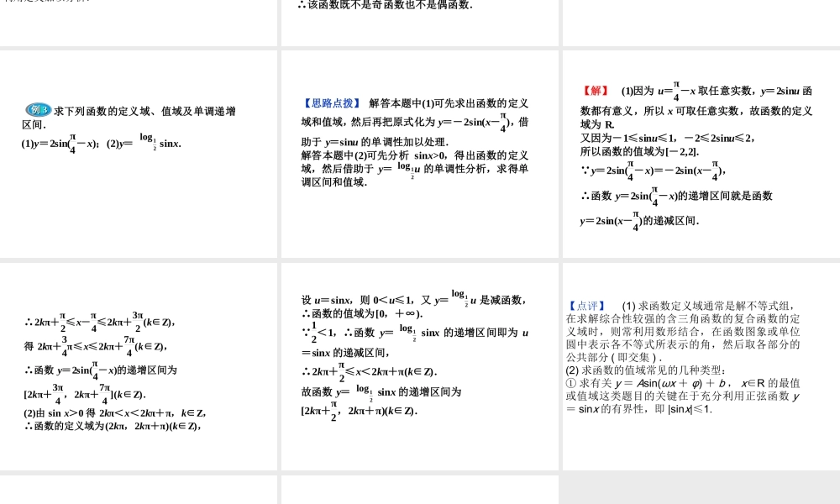Click the line 助于 y=sinu 的单调性加以处理.
The image size is (840, 504).
[375, 142]
